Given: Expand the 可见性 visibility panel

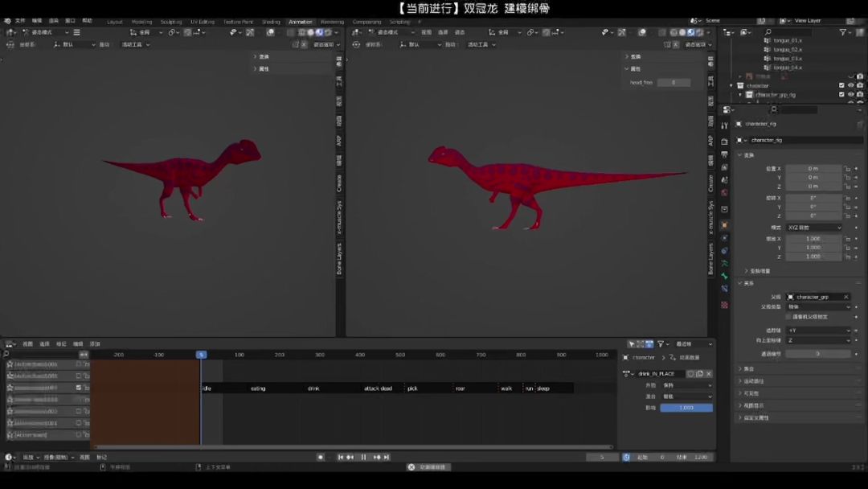Looking at the screenshot, I should click(x=751, y=393).
